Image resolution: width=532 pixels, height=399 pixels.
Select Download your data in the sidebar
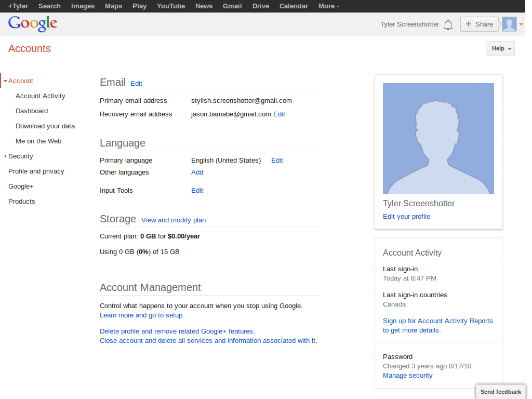click(x=45, y=126)
